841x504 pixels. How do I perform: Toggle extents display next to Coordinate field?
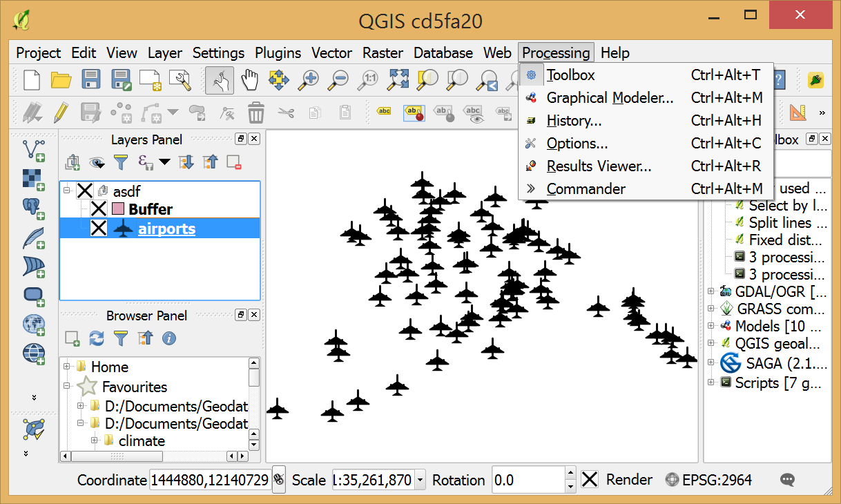279,480
